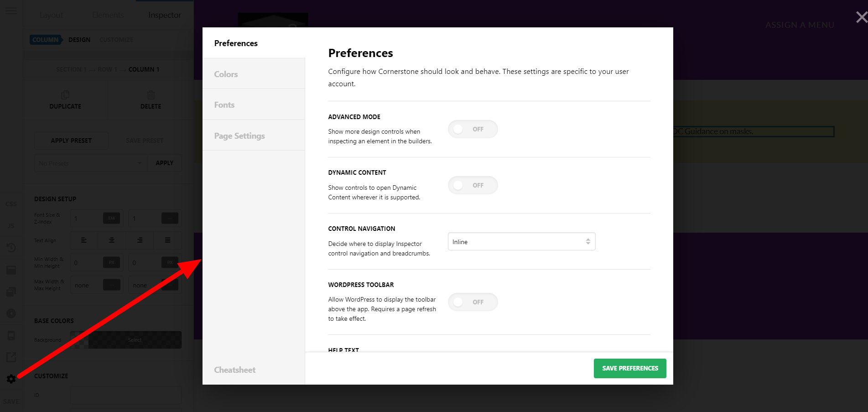Click the collapse panel arrow circle icon
Image resolution: width=868 pixels, height=412 pixels.
[11, 313]
